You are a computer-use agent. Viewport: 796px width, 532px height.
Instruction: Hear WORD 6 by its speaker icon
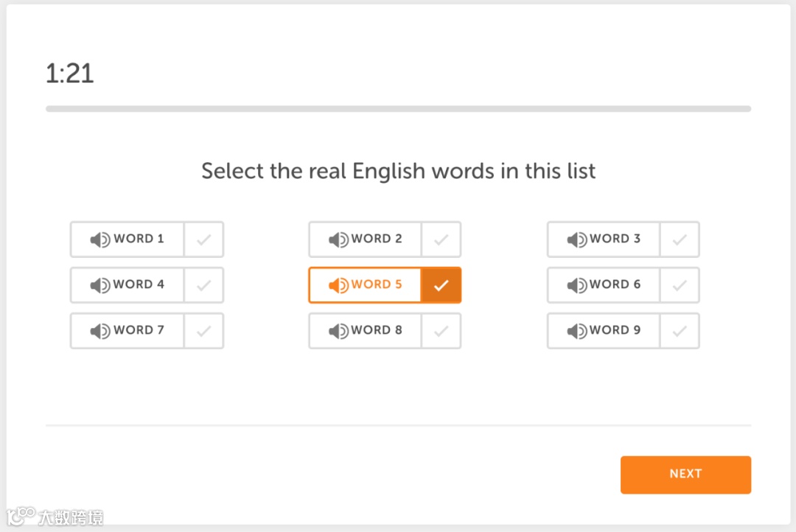click(576, 285)
